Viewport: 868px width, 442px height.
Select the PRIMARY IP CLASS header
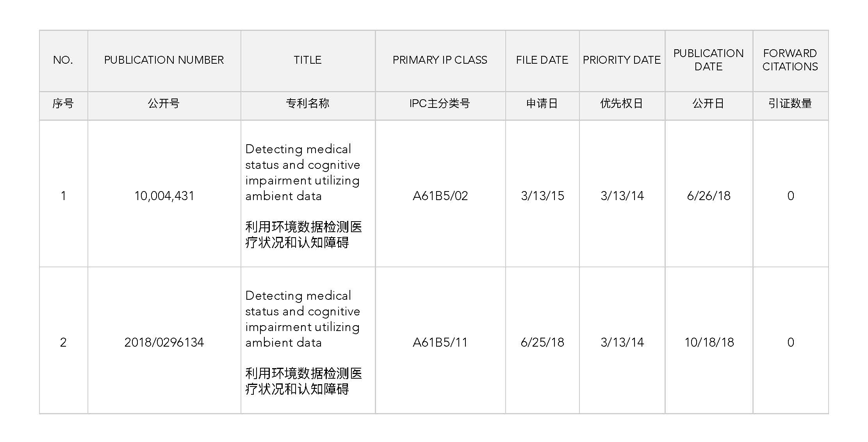tap(440, 60)
